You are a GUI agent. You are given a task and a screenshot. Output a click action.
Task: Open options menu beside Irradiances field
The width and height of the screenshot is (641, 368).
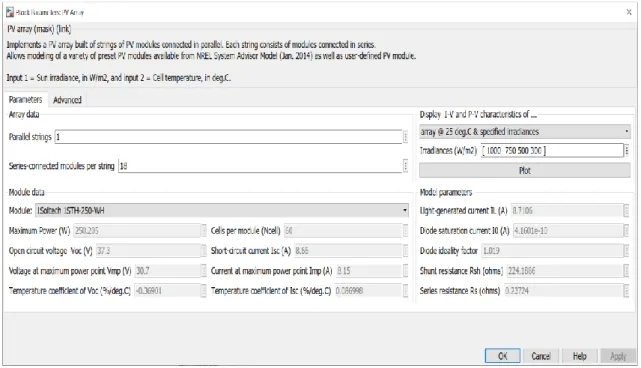[627, 150]
